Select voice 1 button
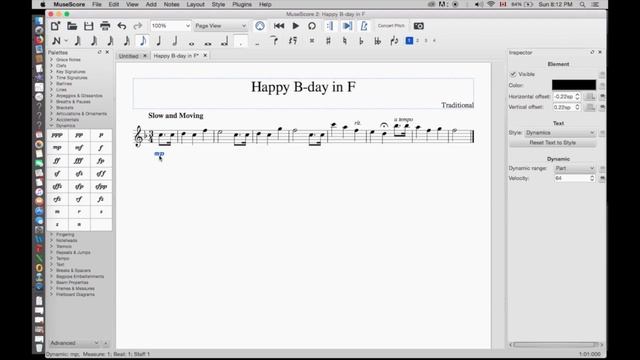The height and width of the screenshot is (360, 640). point(409,40)
